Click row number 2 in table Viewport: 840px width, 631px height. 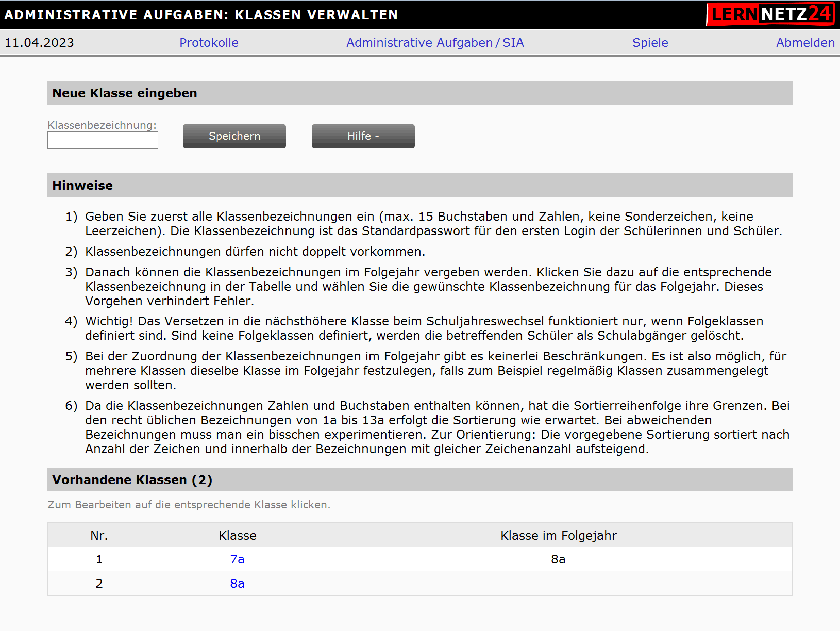(x=99, y=584)
